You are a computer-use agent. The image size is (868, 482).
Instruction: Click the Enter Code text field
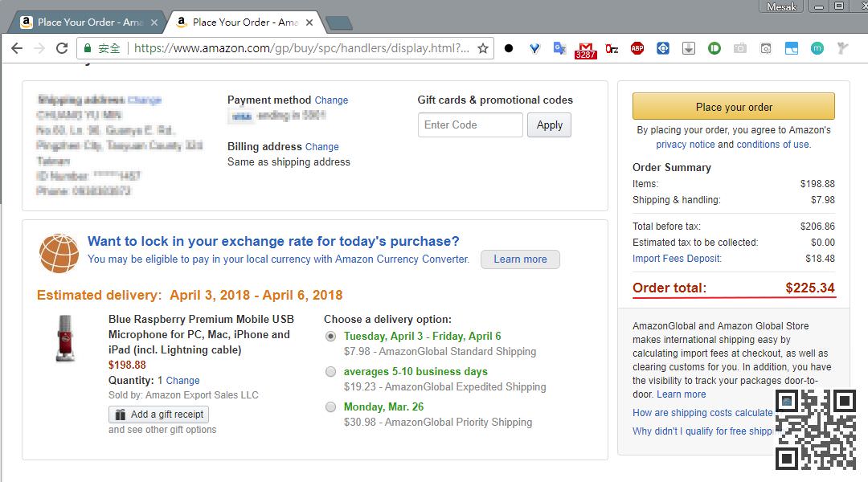[x=470, y=125]
